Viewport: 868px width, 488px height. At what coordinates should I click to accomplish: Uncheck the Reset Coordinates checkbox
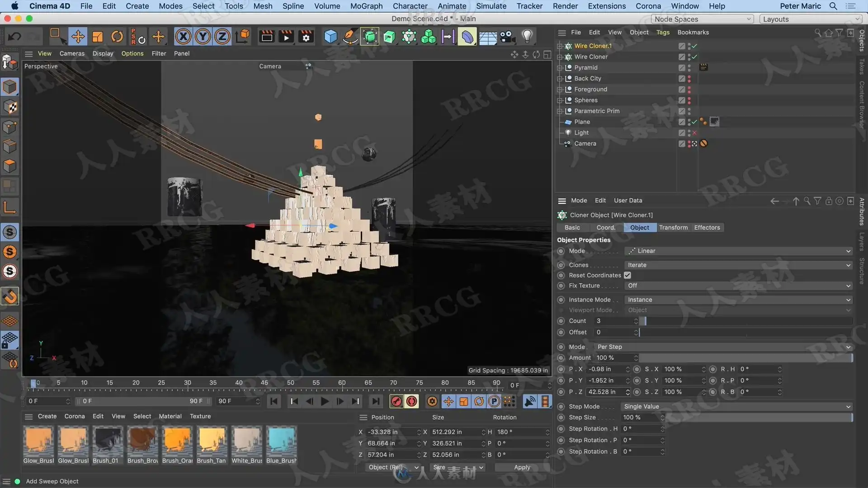(x=627, y=275)
